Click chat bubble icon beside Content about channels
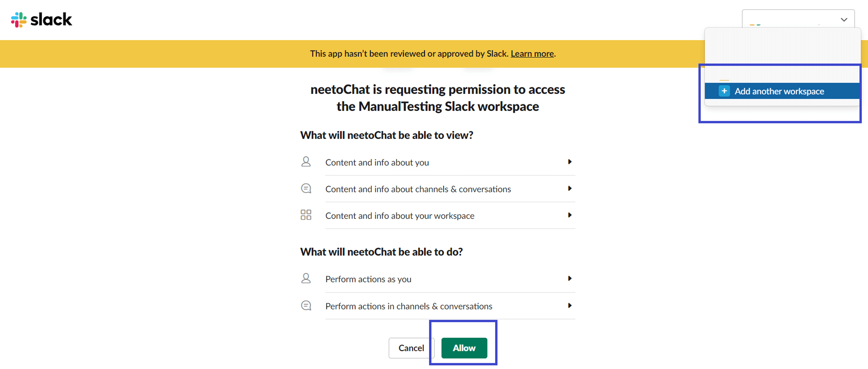 tap(306, 188)
